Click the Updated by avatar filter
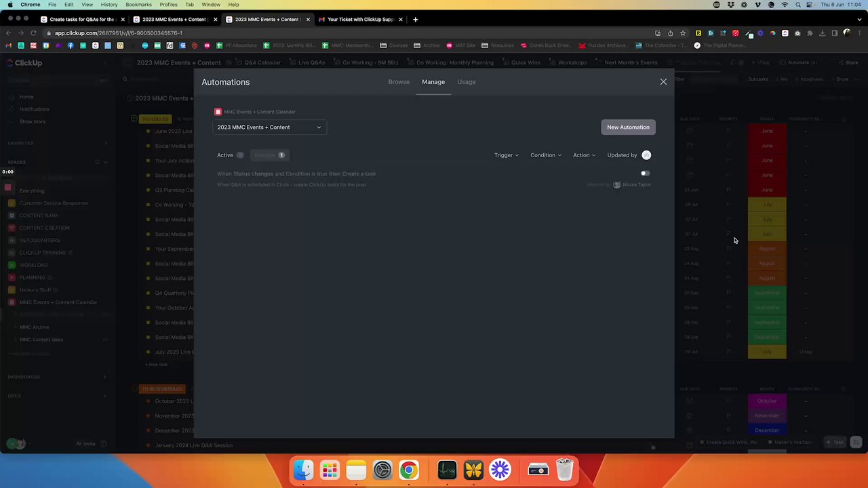 646,155
